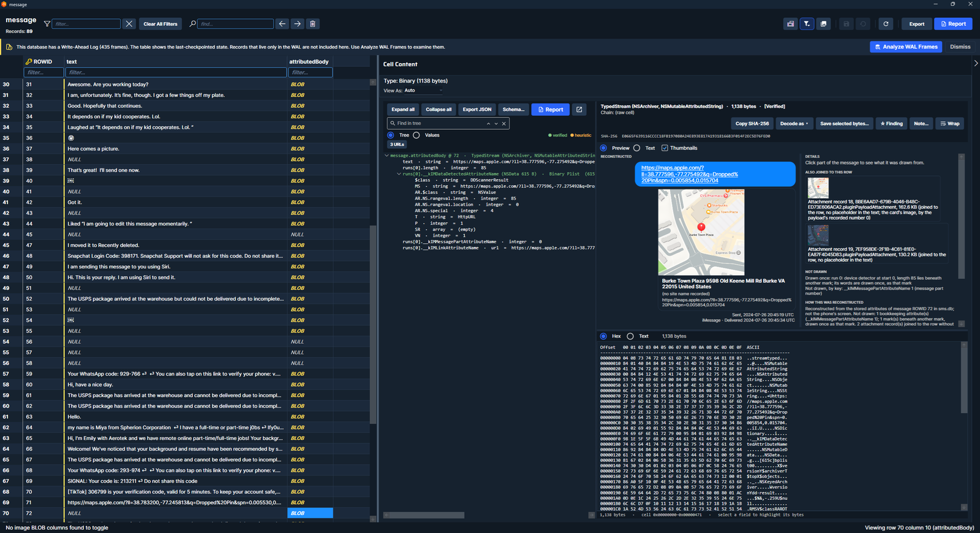Click the image gallery toolbar icon
The height and width of the screenshot is (533, 980).
823,24
